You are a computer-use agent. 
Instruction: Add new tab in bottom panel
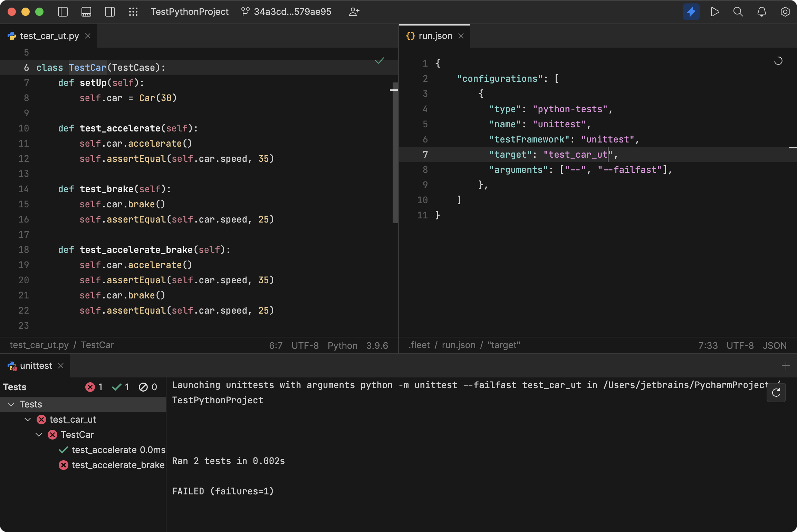coord(786,366)
